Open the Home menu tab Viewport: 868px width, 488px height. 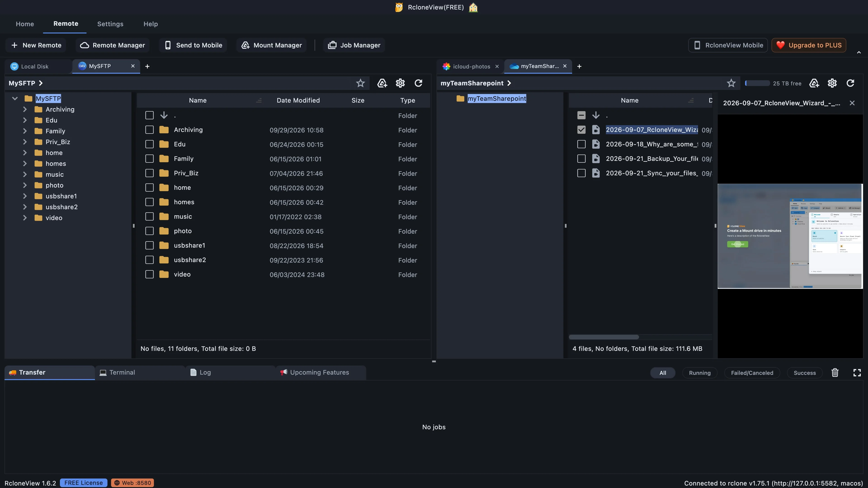click(25, 24)
